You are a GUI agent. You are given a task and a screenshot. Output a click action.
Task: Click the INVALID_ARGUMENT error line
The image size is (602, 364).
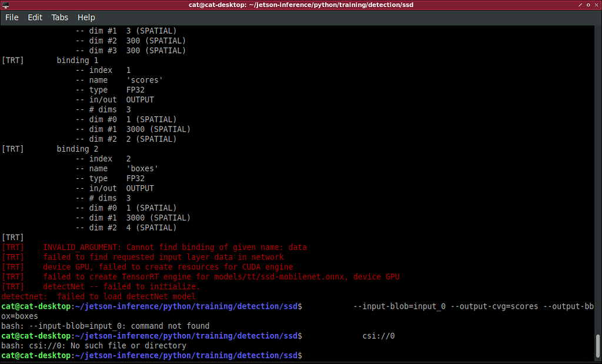(x=153, y=247)
